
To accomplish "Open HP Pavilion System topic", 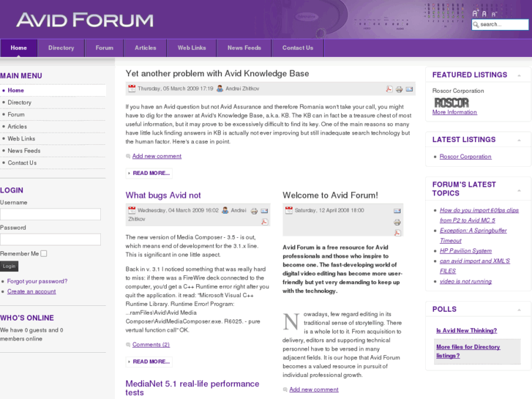I will 466,251.
